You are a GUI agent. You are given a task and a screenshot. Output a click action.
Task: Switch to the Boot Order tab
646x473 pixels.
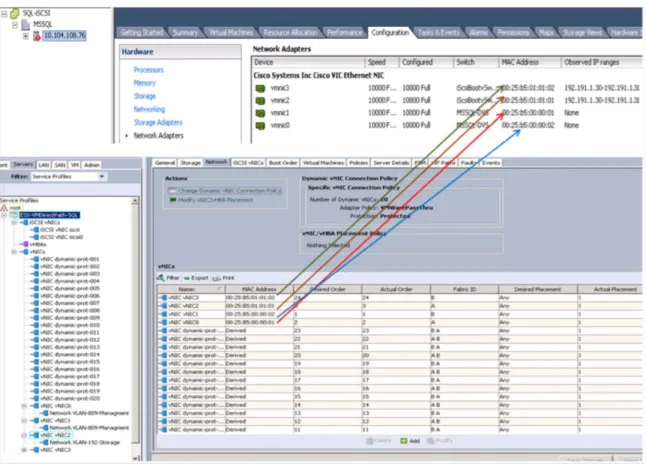point(283,163)
